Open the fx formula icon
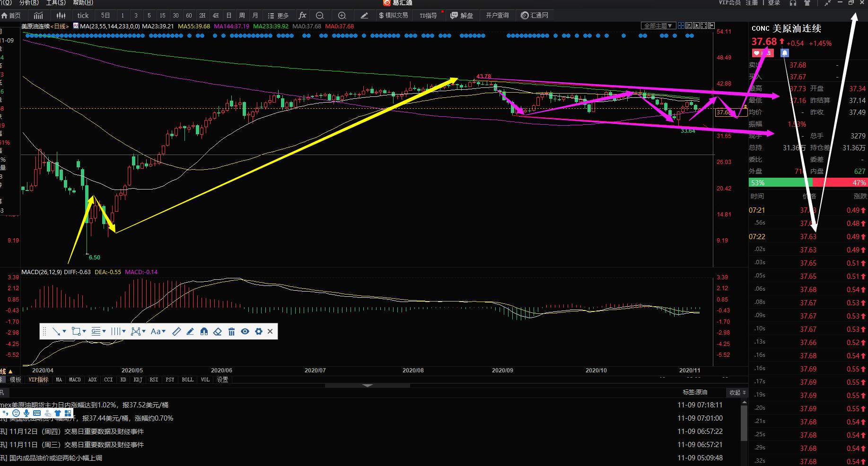Viewport: 868px width, 466px height. coord(303,15)
